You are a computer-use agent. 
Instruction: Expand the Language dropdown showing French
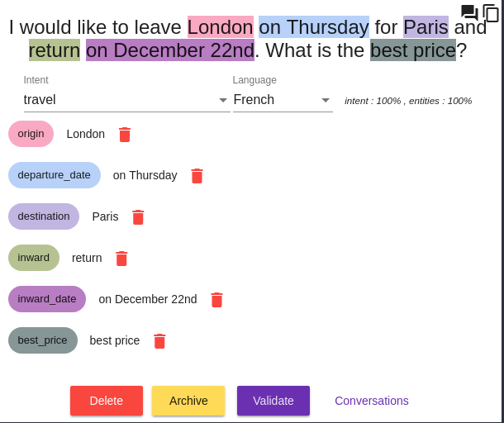tap(282, 100)
